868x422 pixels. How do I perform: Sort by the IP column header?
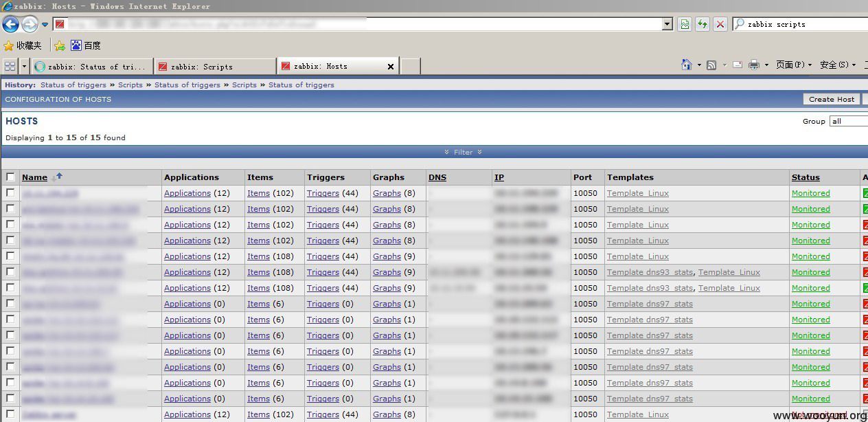point(499,177)
